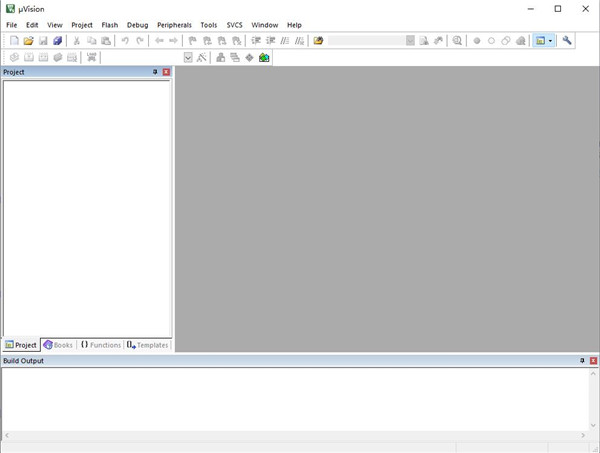This screenshot has width=600, height=453.
Task: Open the Peripherals menu
Action: 174,25
